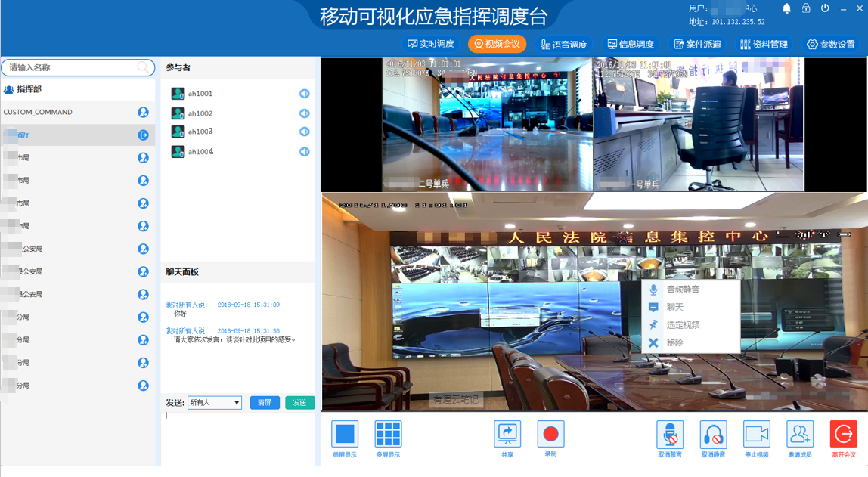Open notifications bell icon in header
The image size is (868, 477).
coord(786,8)
